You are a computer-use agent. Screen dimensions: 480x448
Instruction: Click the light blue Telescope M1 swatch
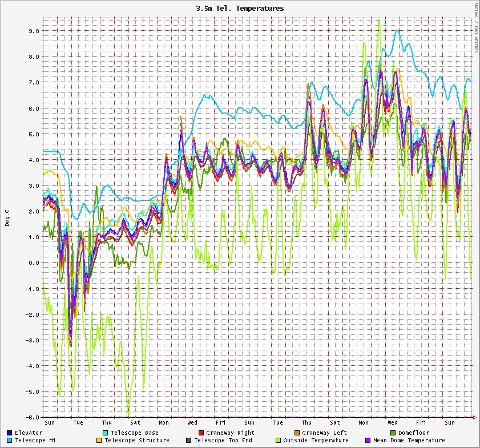[10, 441]
